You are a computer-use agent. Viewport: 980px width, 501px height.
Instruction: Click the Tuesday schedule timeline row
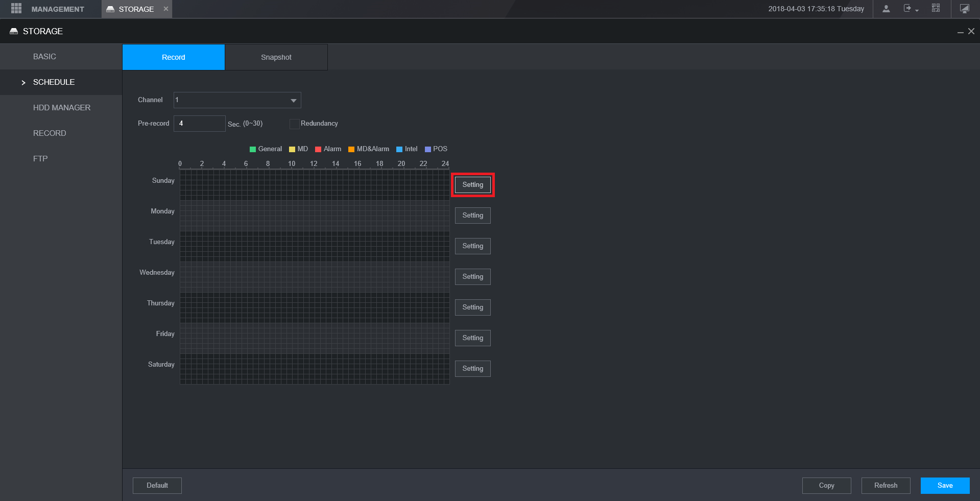click(x=315, y=246)
